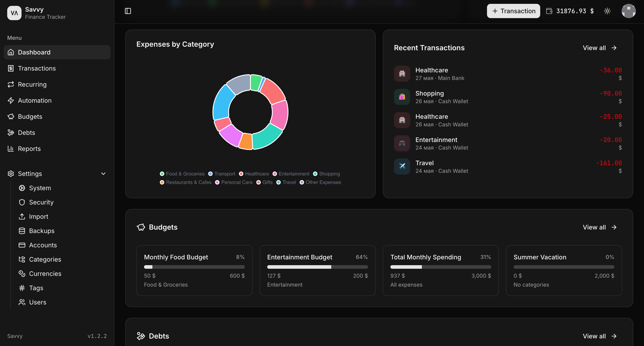
Task: View all Recent Transactions
Action: (600, 48)
